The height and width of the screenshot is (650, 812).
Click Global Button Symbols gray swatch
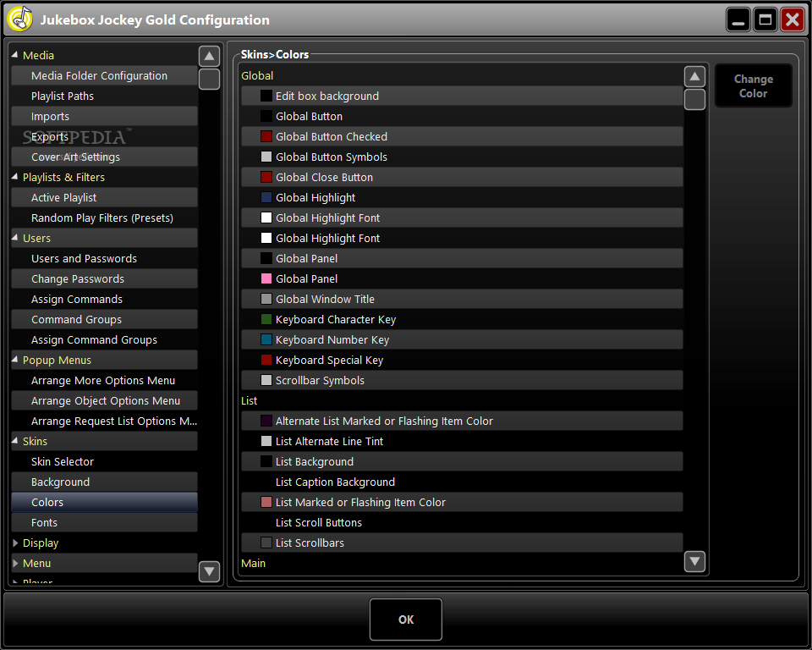(266, 157)
